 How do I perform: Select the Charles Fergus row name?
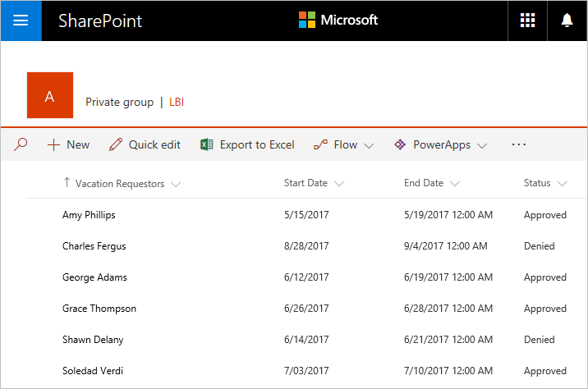94,246
